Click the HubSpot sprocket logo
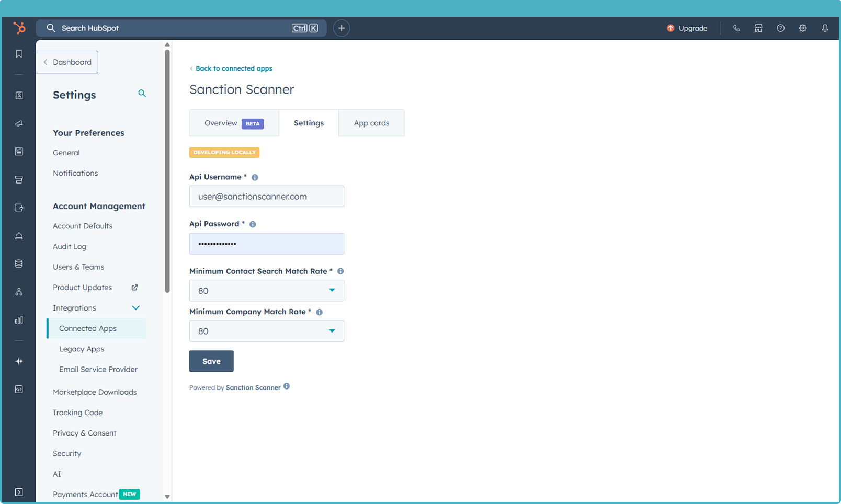 [x=19, y=28]
